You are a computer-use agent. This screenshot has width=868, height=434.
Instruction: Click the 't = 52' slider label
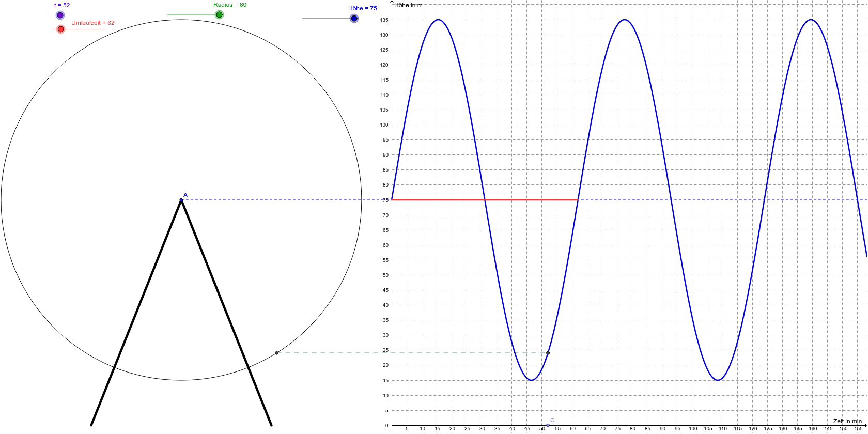(62, 5)
